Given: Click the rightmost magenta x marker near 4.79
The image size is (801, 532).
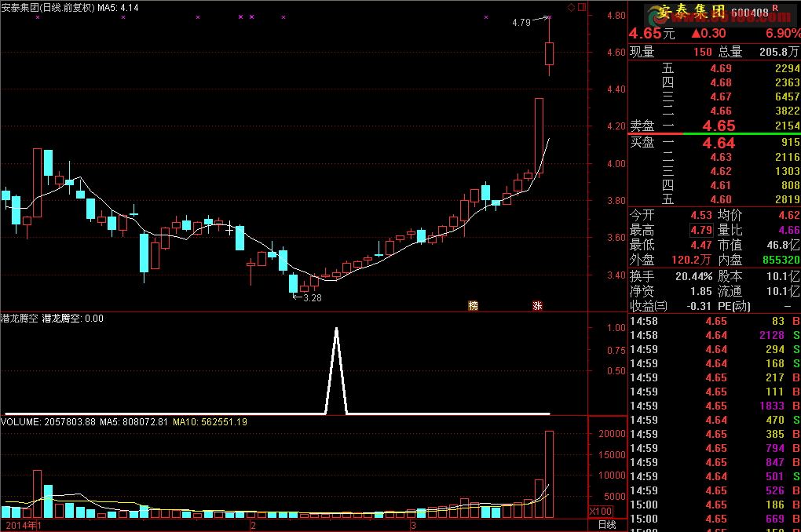Looking at the screenshot, I should coord(550,16).
